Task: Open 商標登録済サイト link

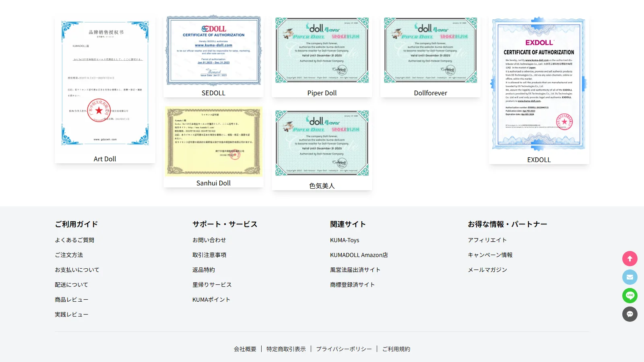Action: coord(353,285)
